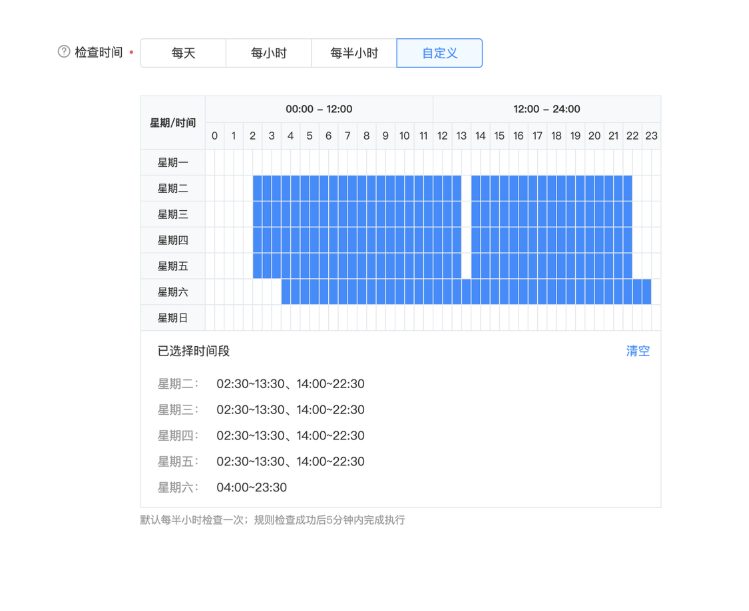This screenshot has height=611, width=749.
Task: Click the 星期/时间 corner header
Action: pos(173,123)
